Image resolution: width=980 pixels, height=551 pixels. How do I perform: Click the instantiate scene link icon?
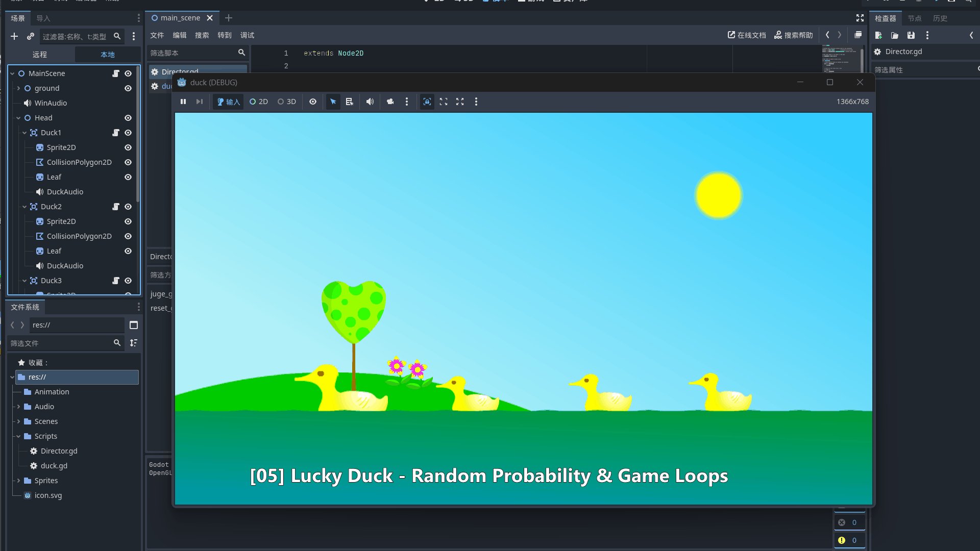pyautogui.click(x=31, y=36)
